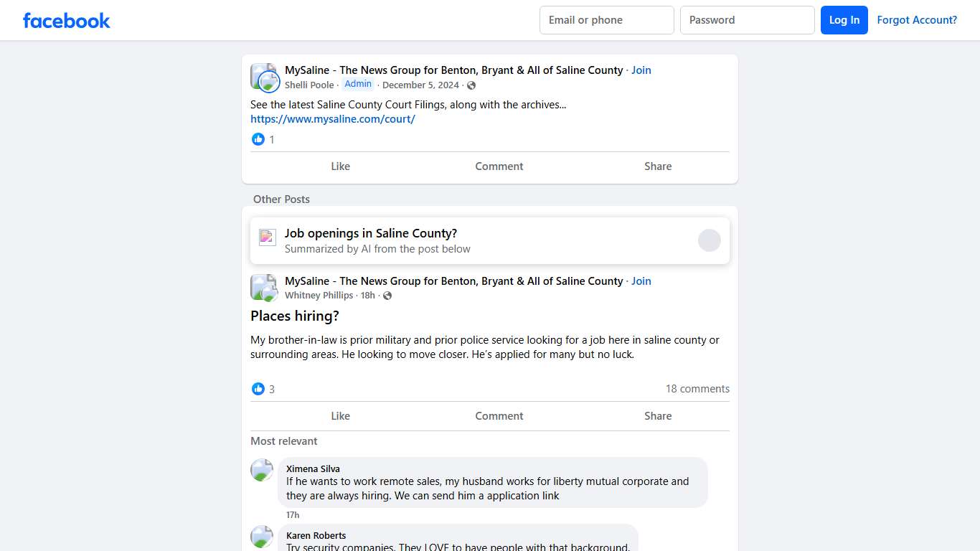Open Ximena Silva's profile avatar
Screen dimensions: 980x551
(262, 470)
